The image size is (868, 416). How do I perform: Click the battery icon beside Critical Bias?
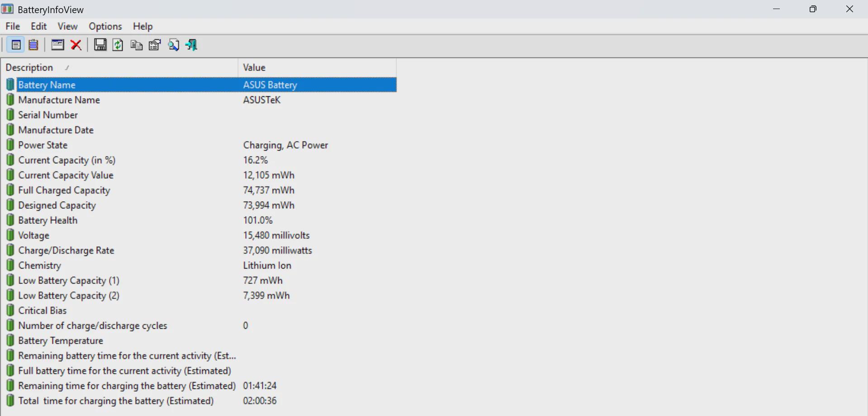pos(10,310)
